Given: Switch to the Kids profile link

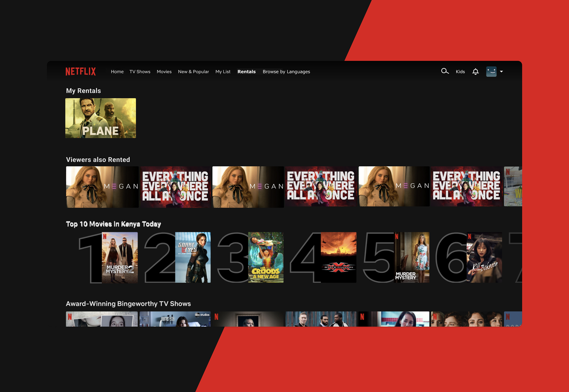Looking at the screenshot, I should (x=460, y=71).
